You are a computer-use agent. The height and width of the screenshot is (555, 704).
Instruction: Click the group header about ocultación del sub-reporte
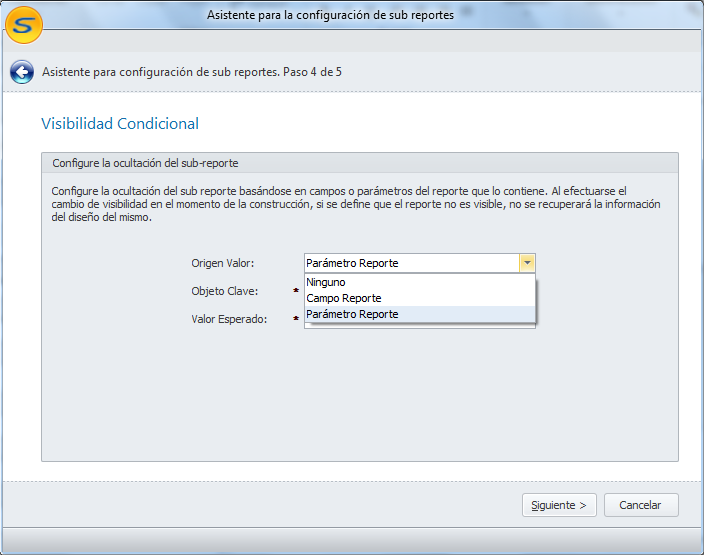coord(145,162)
